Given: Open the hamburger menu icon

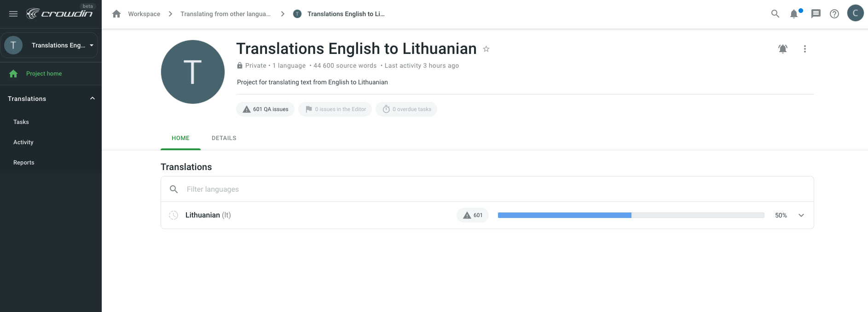Looking at the screenshot, I should (13, 14).
